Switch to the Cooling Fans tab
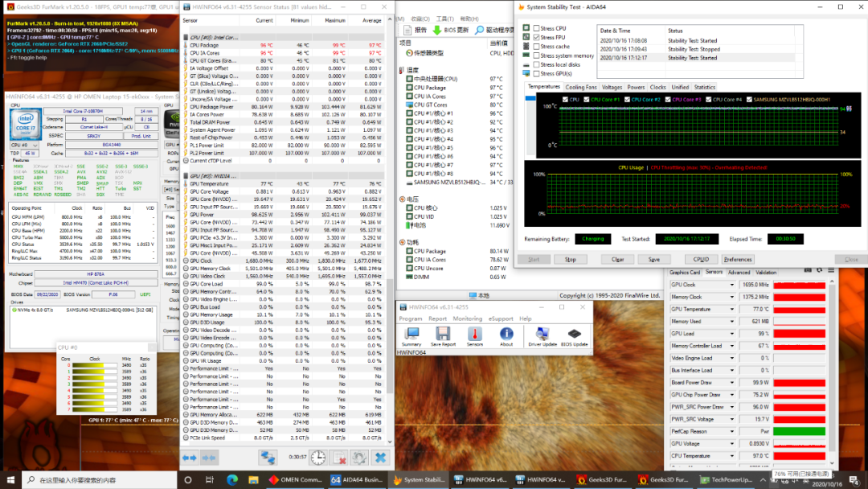Viewport: 868px width, 489px height. 580,87
